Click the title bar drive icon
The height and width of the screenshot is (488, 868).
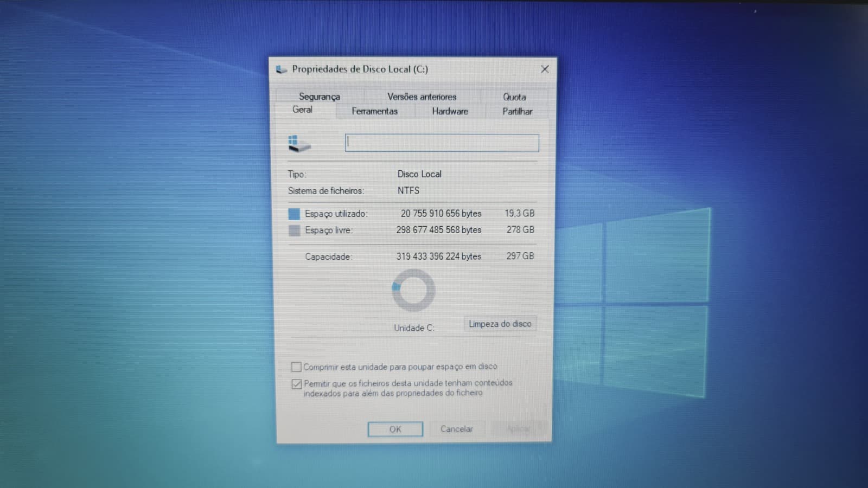281,69
